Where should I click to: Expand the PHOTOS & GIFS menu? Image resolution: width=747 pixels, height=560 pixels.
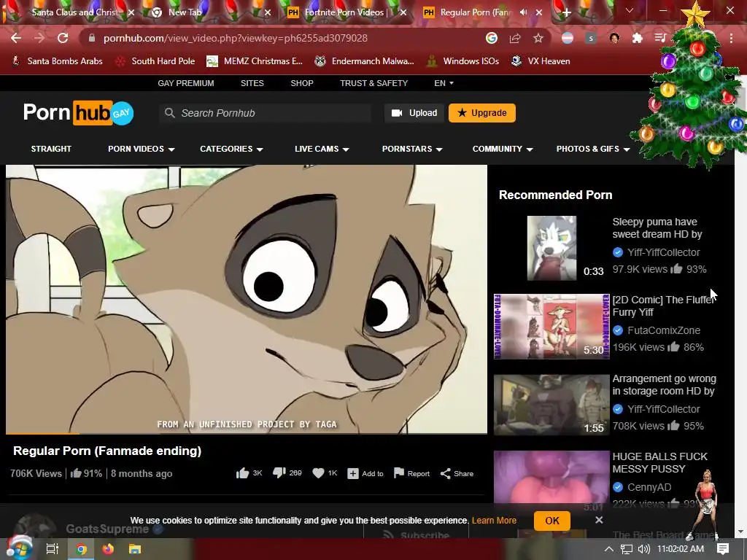tap(593, 149)
